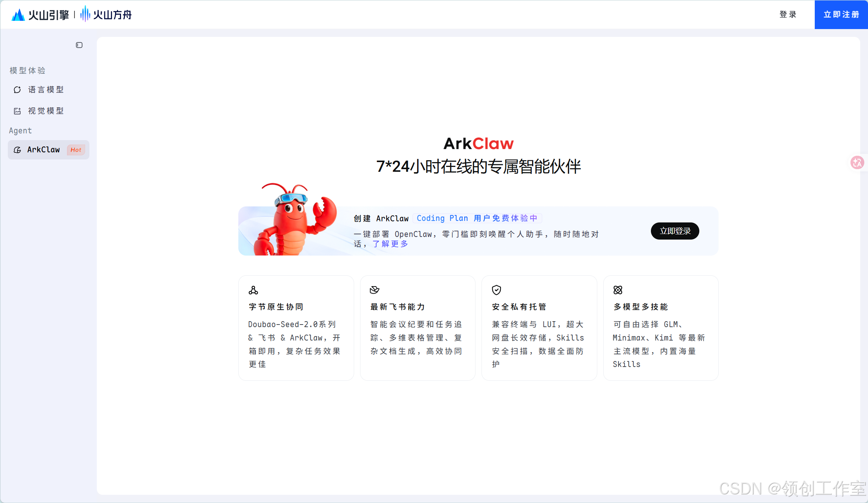
Task: Click the Coding Plan 用户免费体验中 badge
Action: point(477,218)
